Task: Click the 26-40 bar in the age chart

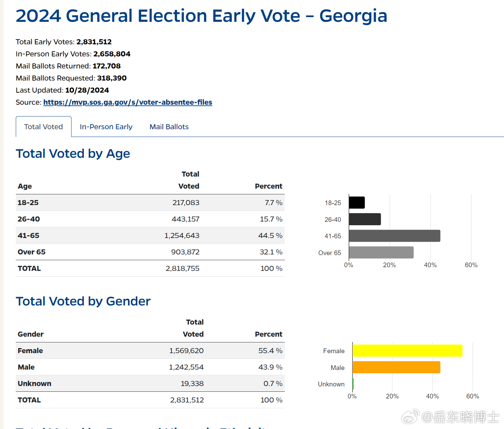Action: click(x=365, y=219)
